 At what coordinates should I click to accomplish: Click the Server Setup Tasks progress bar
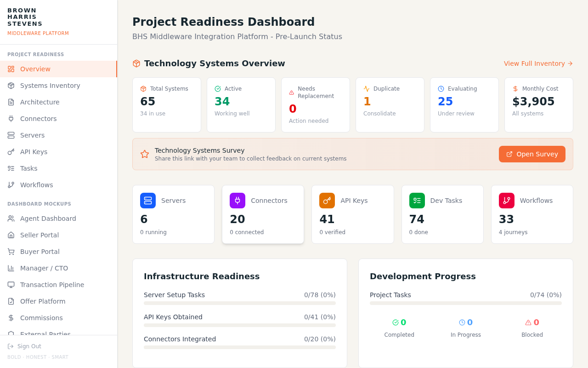(239, 303)
